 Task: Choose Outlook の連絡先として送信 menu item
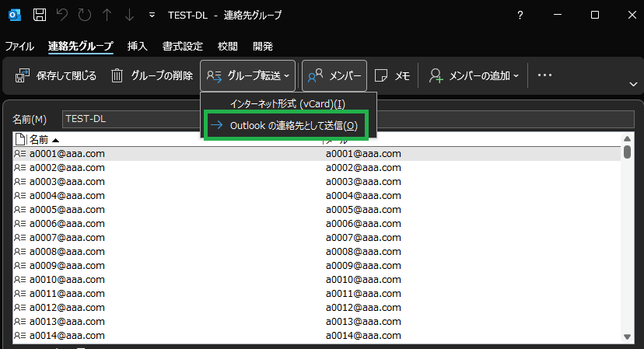click(286, 125)
